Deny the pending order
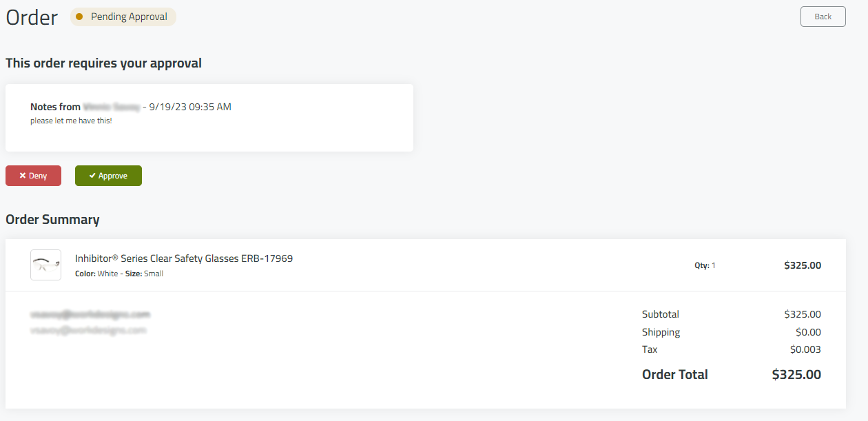Viewport: 868px width, 421px height. pyautogui.click(x=33, y=176)
